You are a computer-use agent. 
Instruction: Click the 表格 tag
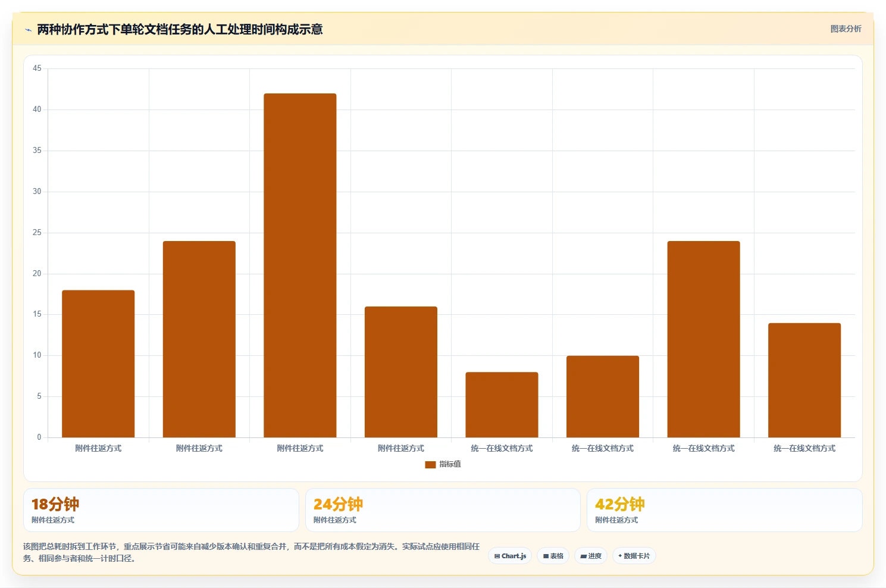tap(553, 556)
